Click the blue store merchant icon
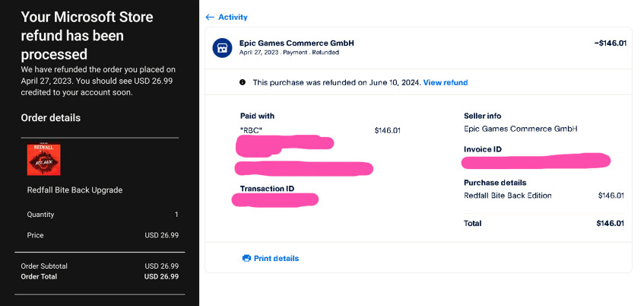The height and width of the screenshot is (306, 644). coord(222,48)
